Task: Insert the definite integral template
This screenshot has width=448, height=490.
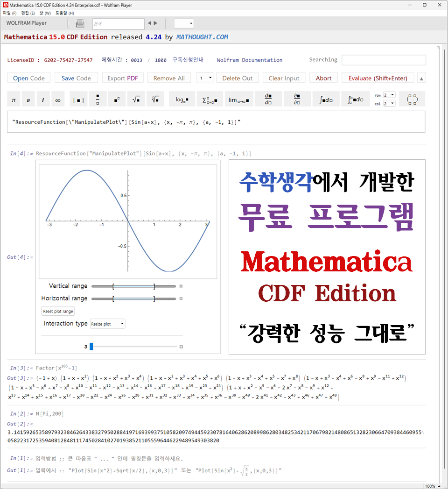Action: tap(355, 99)
